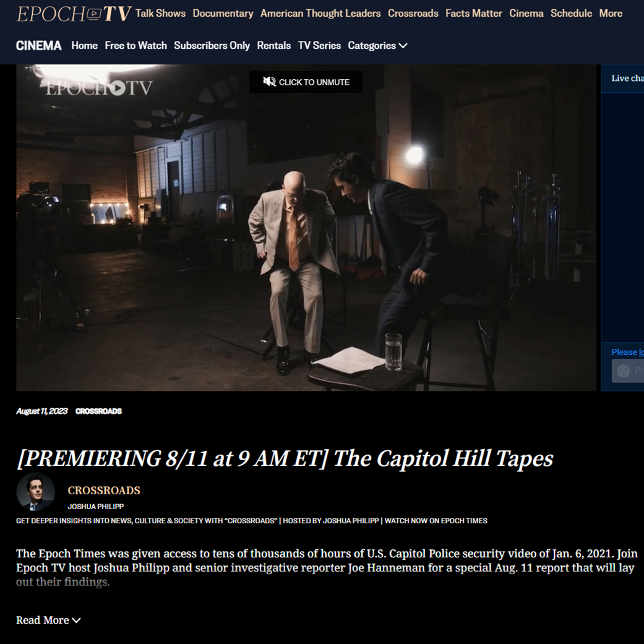Visit the Joshua Philipp author link
Screen dimensions: 644x644
click(96, 507)
